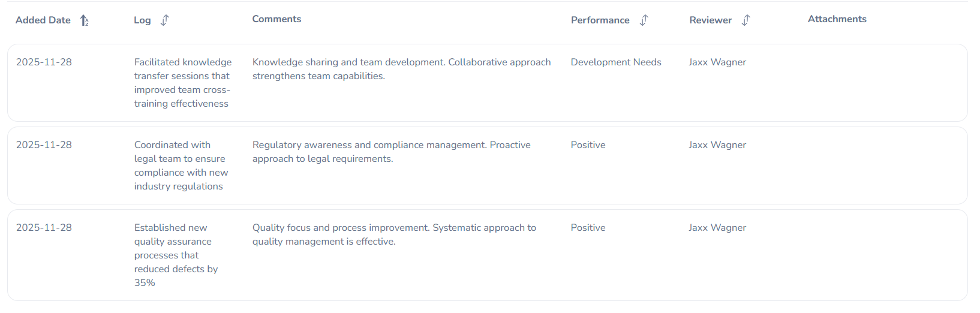The image size is (980, 313).
Task: Click Positive in the compliance row
Action: pyautogui.click(x=588, y=145)
